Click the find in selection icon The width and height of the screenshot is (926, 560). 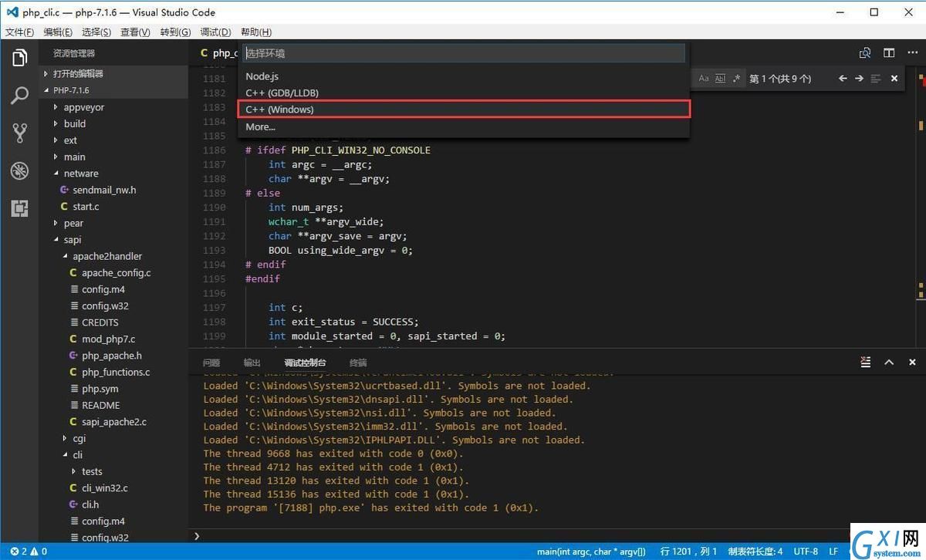pyautogui.click(x=876, y=79)
